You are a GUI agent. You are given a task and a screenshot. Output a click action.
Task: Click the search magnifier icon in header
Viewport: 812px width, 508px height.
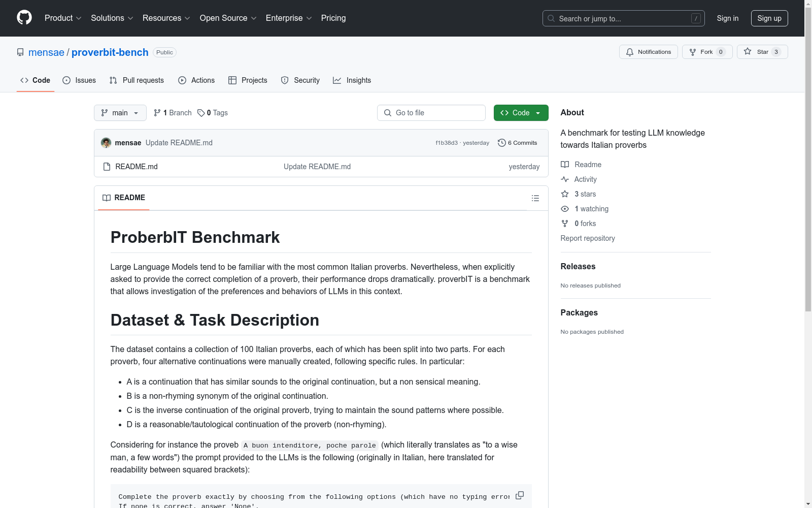[x=551, y=18]
